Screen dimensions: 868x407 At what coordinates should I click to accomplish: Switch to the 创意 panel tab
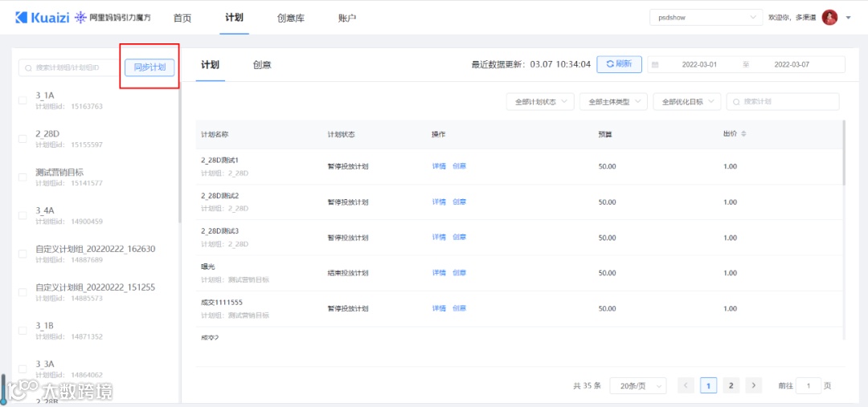pyautogui.click(x=262, y=65)
